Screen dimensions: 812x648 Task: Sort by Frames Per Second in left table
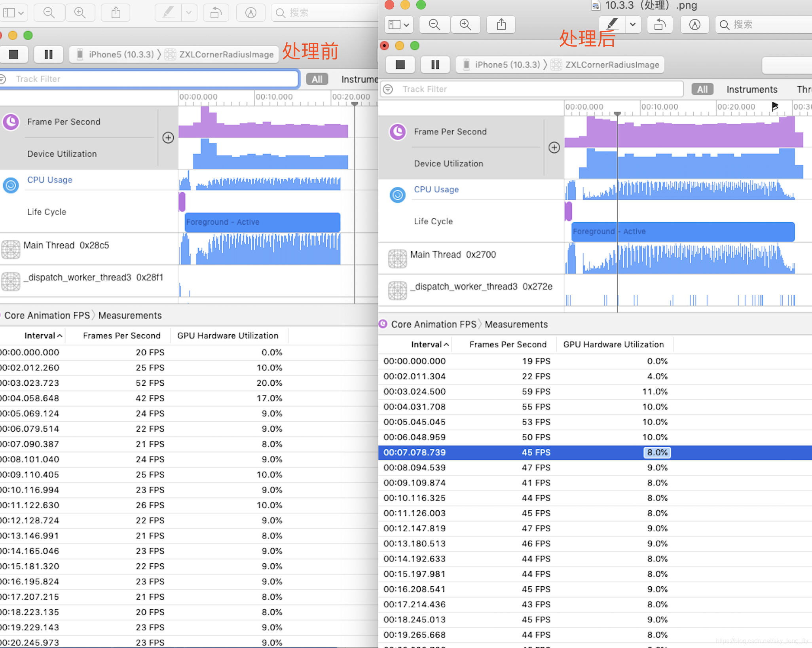click(x=121, y=335)
